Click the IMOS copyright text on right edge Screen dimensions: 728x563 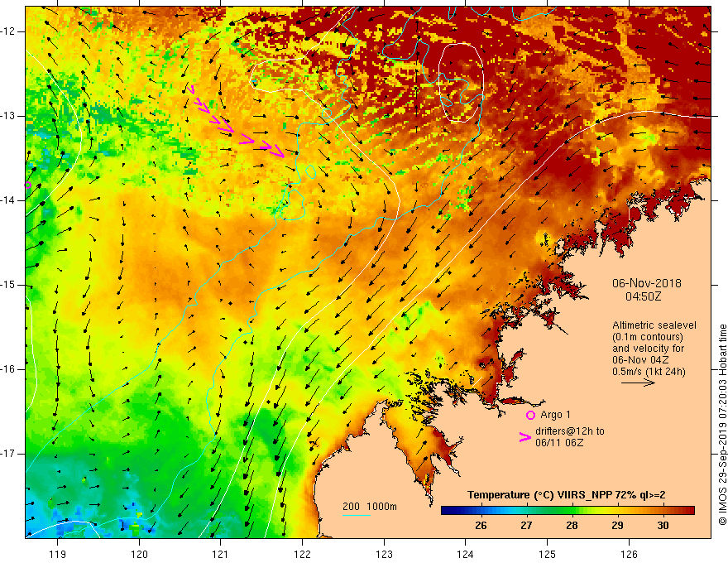pos(722,425)
